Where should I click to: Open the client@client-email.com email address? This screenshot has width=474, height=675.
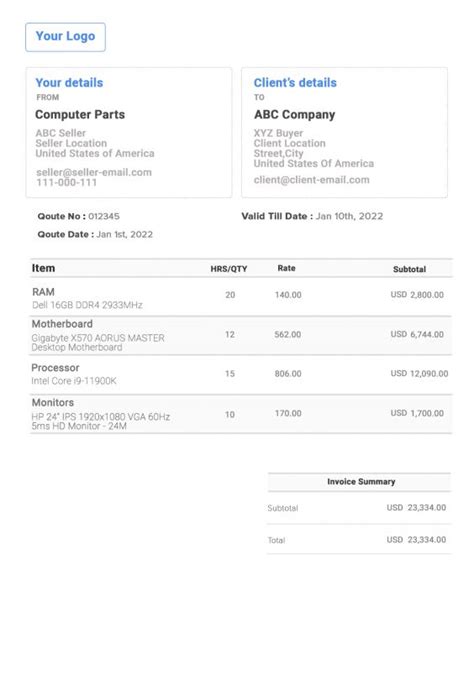point(312,180)
